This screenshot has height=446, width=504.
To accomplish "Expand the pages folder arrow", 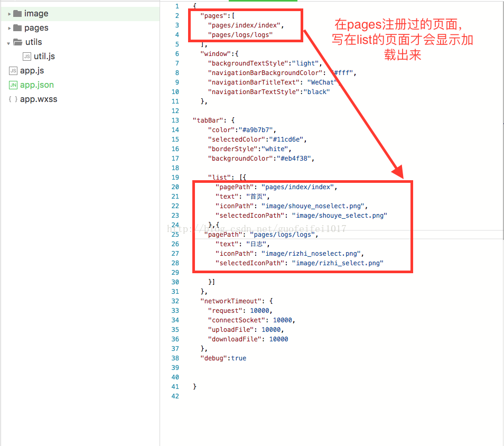I will [10, 29].
